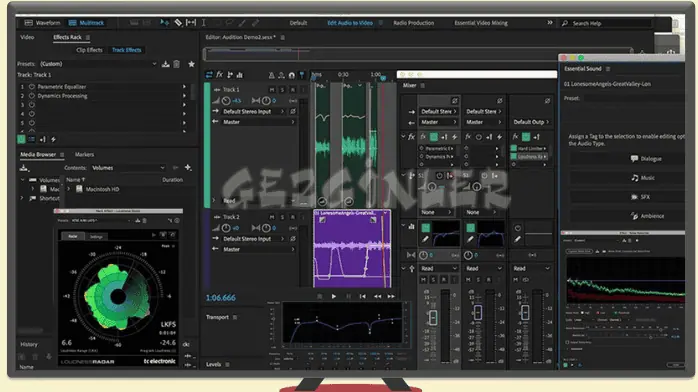
Task: Click the editor EQ view icon
Action: tap(239, 75)
